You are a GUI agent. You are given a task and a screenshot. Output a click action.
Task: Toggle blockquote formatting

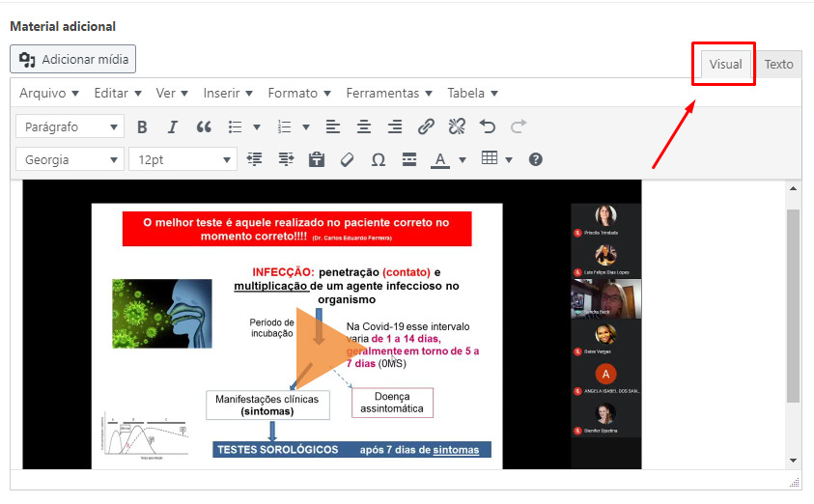[x=204, y=126]
